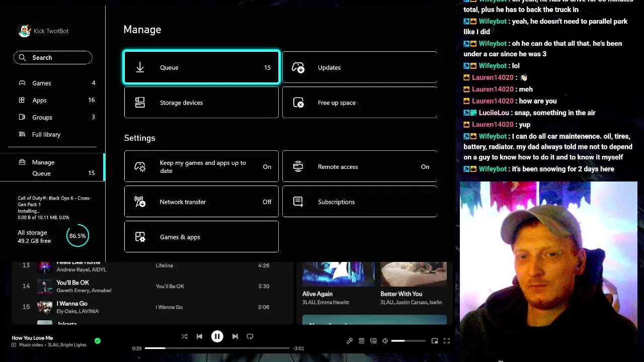Screen dimensions: 644x362
Task: Open Games & apps settings
Action: [x=201, y=237]
